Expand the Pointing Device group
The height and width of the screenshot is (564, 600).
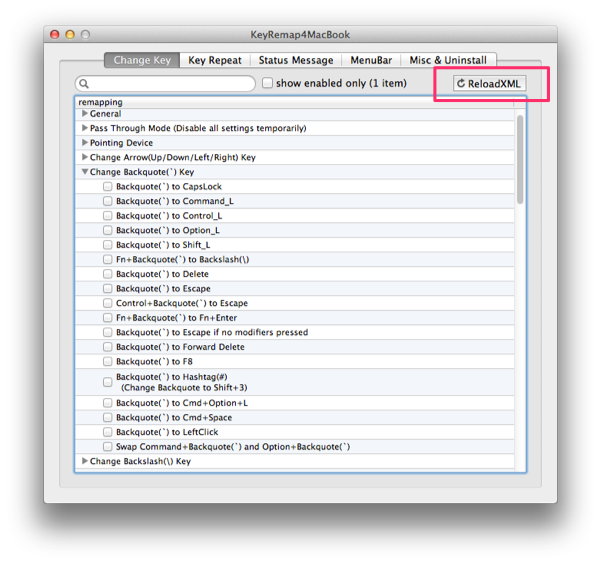click(85, 142)
